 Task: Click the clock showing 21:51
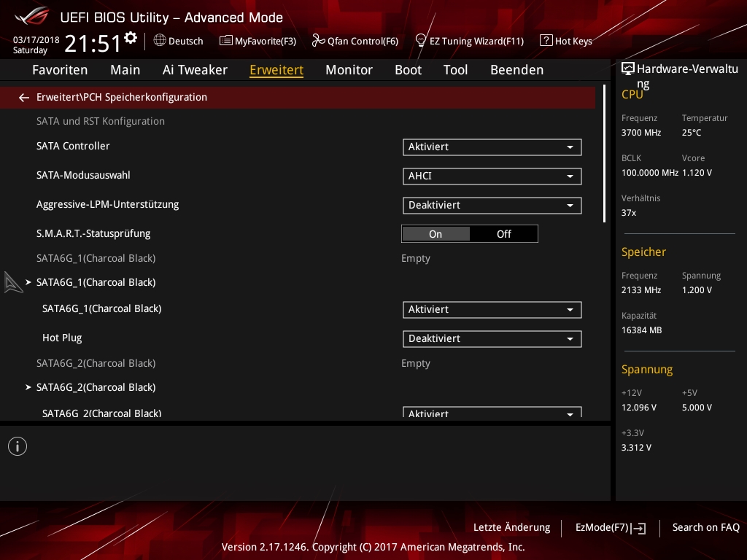tap(93, 44)
